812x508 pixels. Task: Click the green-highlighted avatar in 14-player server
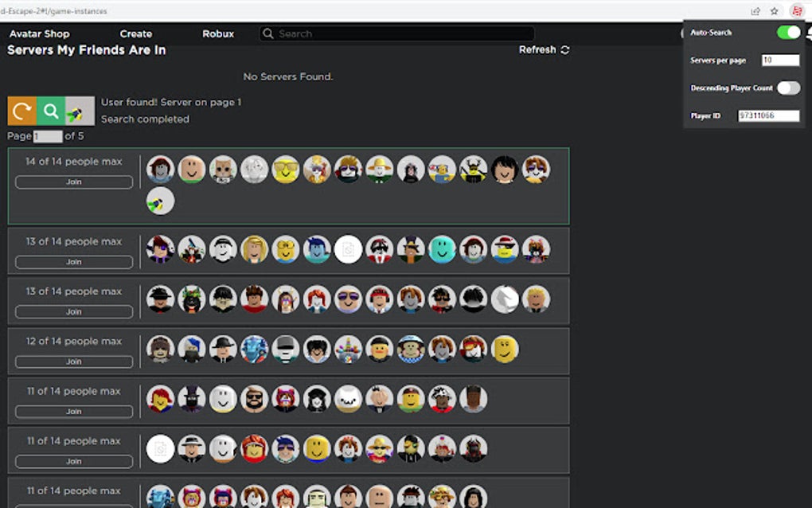click(160, 201)
